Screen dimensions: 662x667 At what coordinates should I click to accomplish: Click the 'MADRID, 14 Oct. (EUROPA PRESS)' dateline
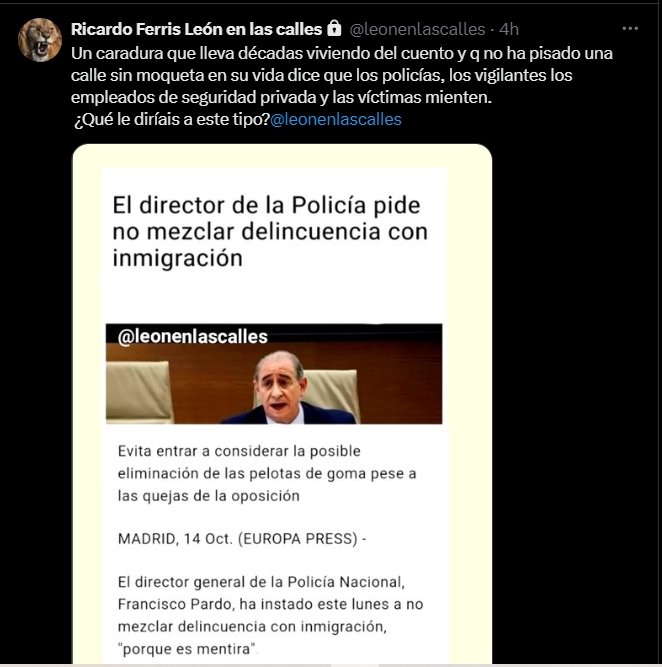(242, 539)
